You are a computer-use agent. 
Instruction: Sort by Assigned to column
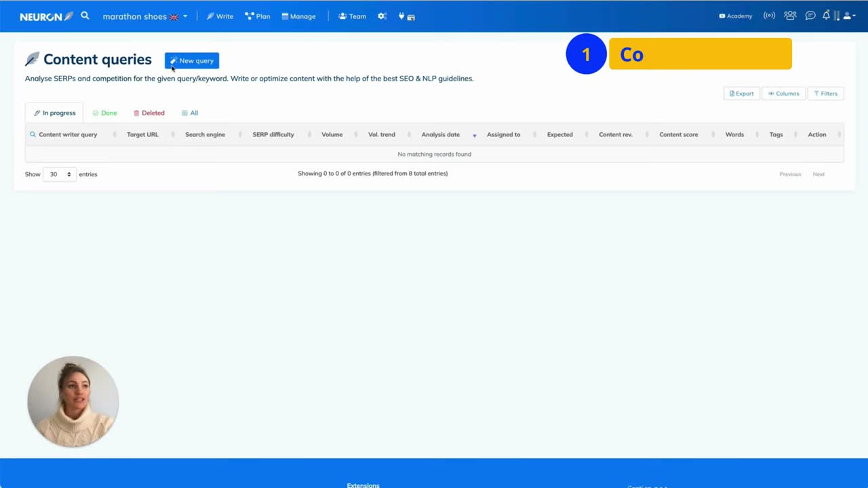[509, 134]
